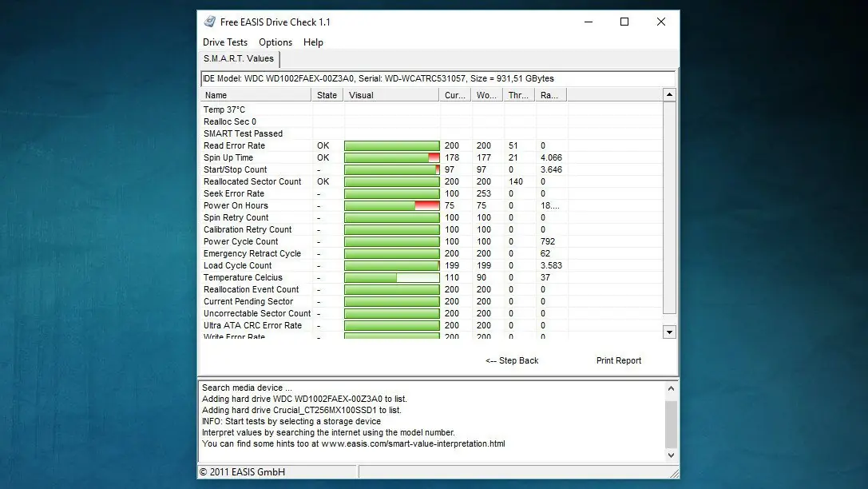The image size is (868, 489).
Task: Select the Spin Up Time row name
Action: click(228, 158)
